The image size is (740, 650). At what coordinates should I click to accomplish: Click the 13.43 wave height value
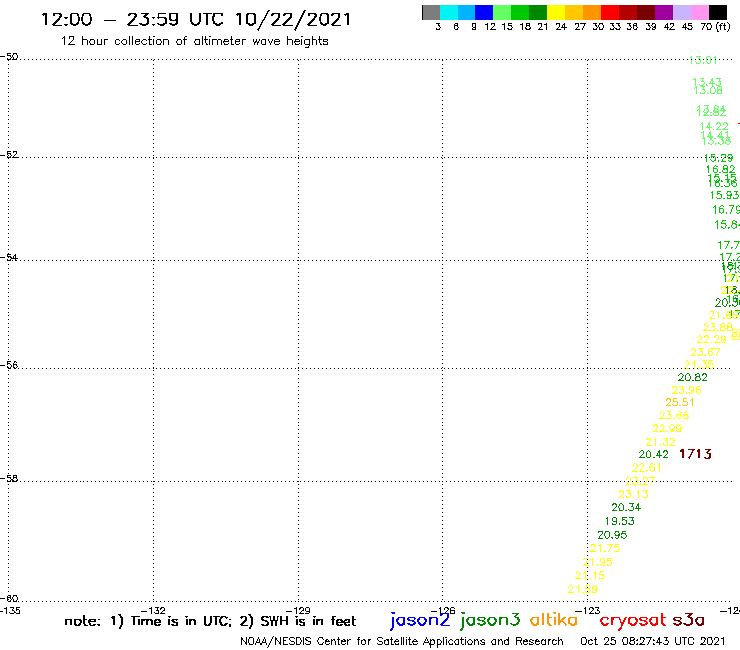click(707, 83)
